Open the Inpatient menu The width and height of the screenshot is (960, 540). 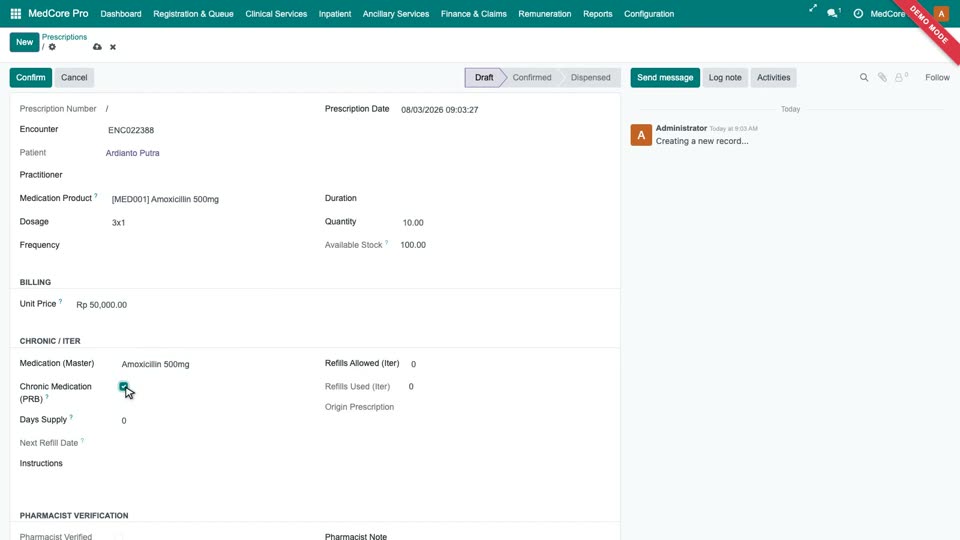coord(335,13)
